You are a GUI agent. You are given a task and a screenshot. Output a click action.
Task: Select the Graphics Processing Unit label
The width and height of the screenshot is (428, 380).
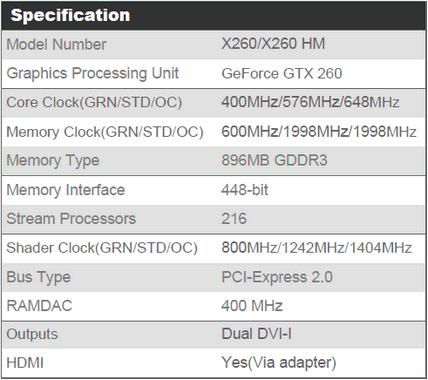93,74
